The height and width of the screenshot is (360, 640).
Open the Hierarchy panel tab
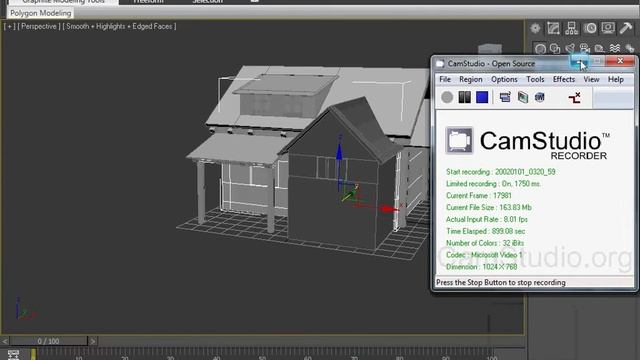coord(571,28)
